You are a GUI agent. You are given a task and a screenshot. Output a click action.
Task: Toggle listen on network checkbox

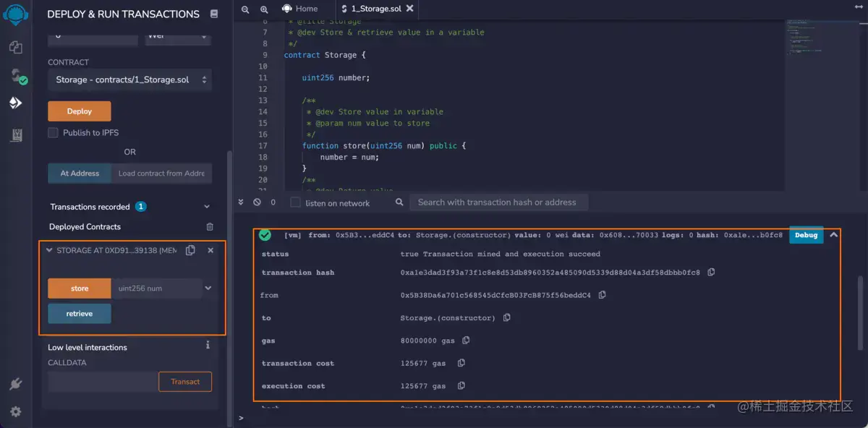tap(295, 202)
